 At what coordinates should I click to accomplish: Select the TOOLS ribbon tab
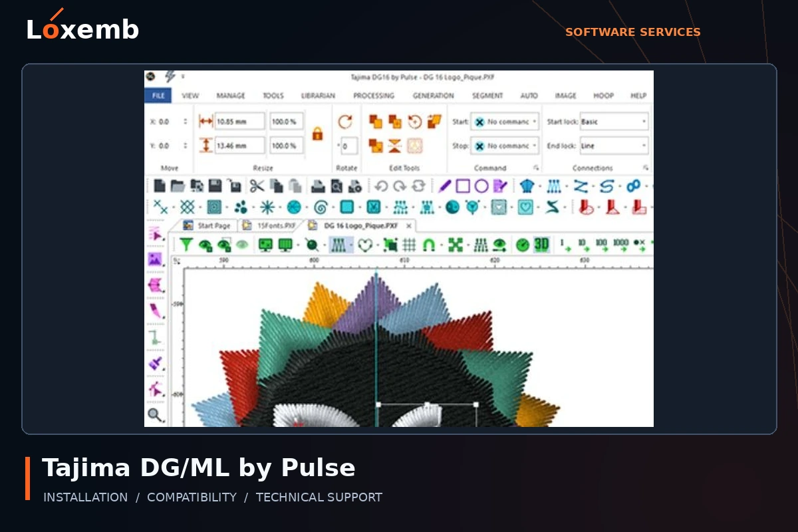pos(273,96)
